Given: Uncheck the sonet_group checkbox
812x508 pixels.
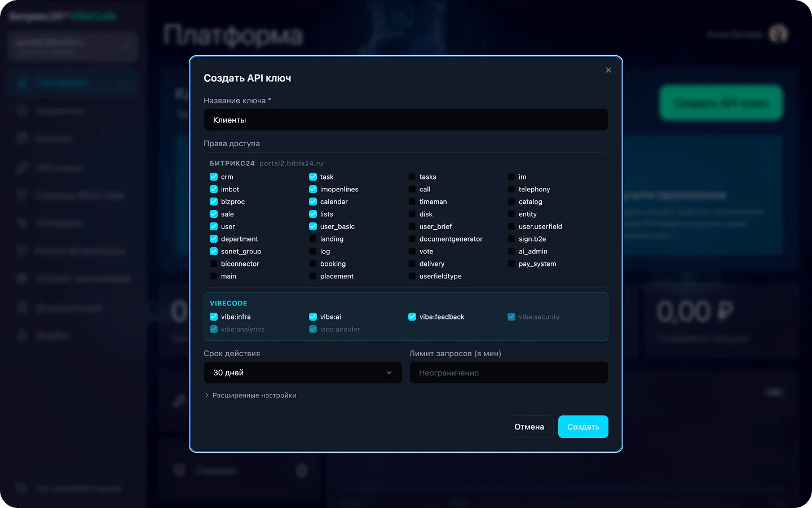Looking at the screenshot, I should 214,251.
